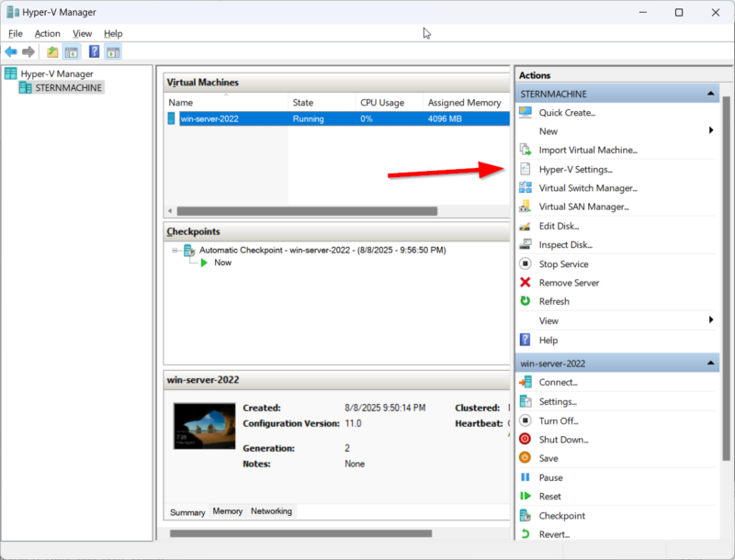Switch to the Memory tab

tap(227, 510)
